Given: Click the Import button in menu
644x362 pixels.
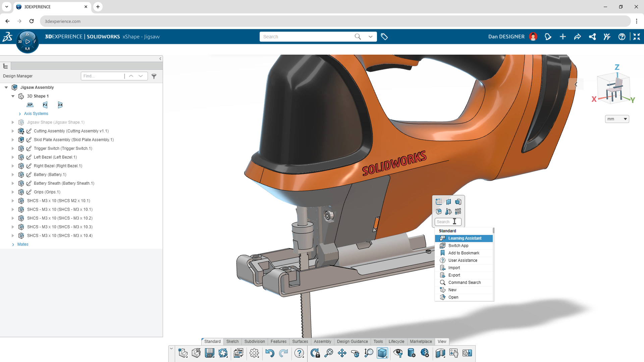Looking at the screenshot, I should pos(454,267).
